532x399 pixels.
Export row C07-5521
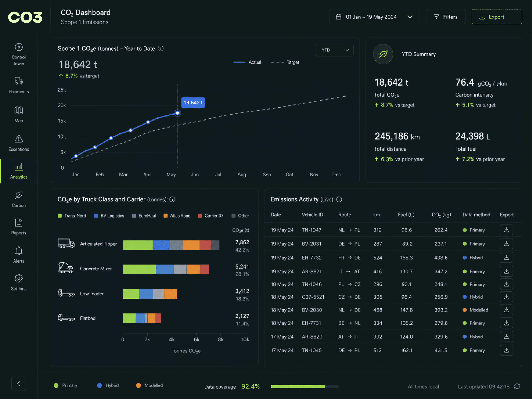[x=507, y=297]
